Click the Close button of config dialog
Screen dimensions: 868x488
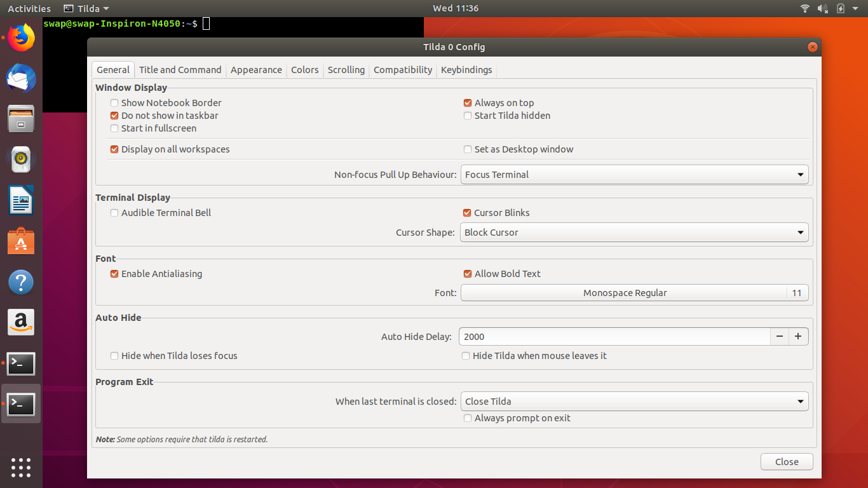pyautogui.click(x=787, y=462)
